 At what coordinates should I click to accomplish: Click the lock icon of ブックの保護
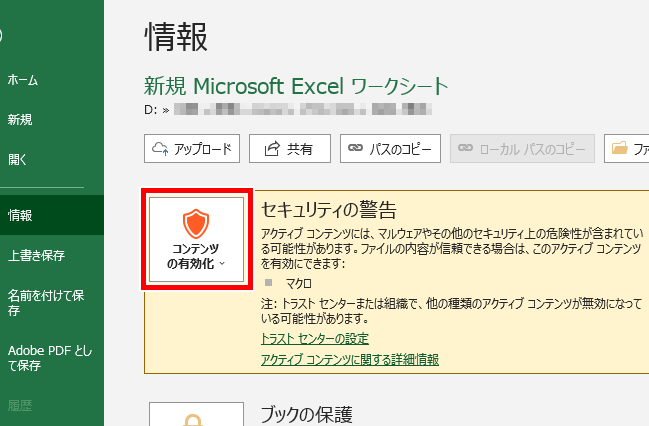coord(193,420)
